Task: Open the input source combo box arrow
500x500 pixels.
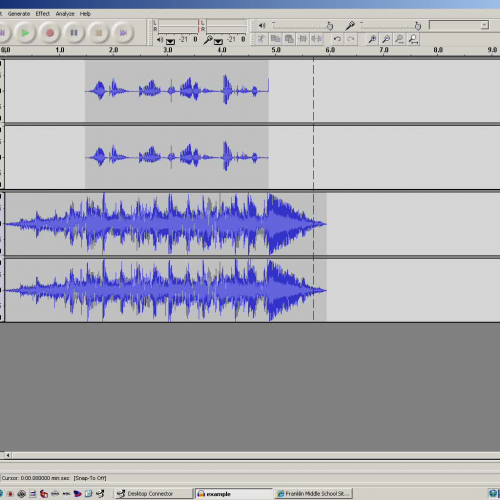Action: [x=484, y=25]
